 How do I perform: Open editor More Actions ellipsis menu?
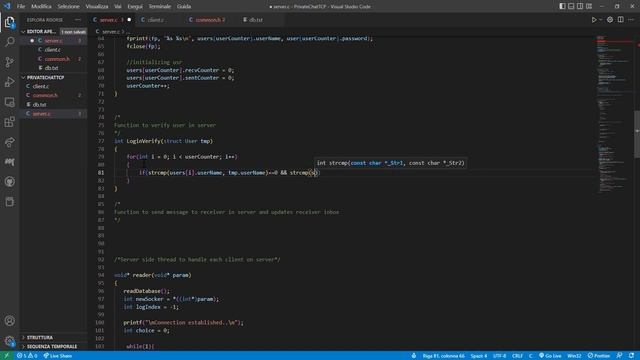tap(631, 20)
